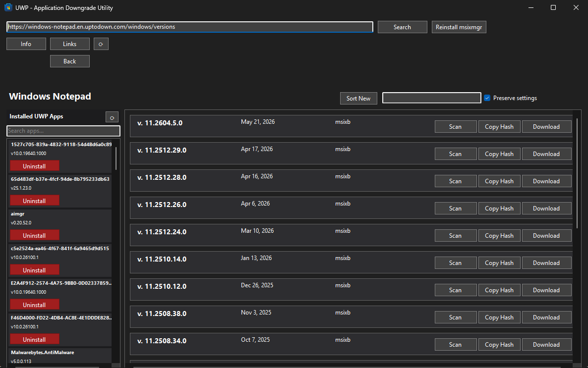Select the aimgr app name

click(18, 213)
